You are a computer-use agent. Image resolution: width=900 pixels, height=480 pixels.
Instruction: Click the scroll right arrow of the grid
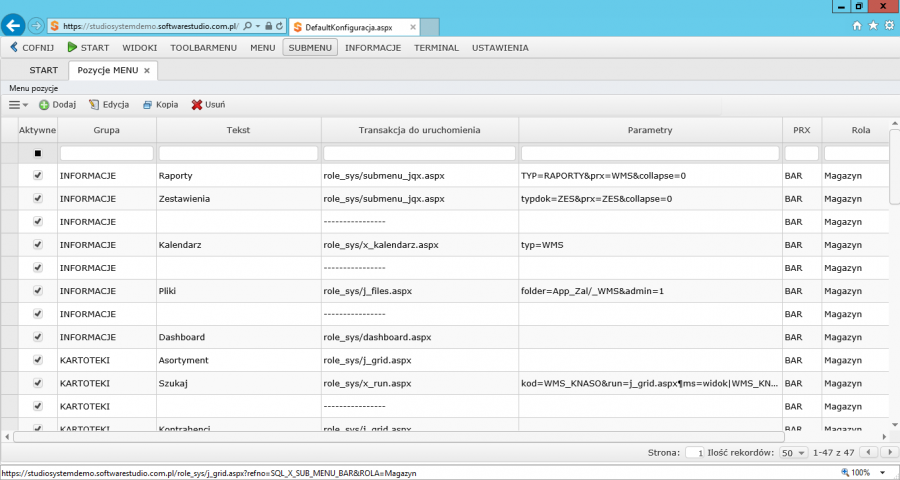pos(883,437)
